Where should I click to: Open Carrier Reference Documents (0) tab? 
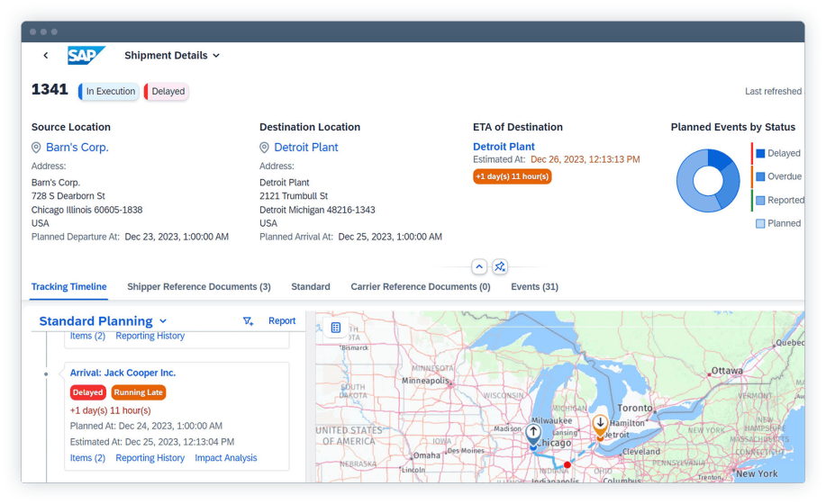point(421,287)
